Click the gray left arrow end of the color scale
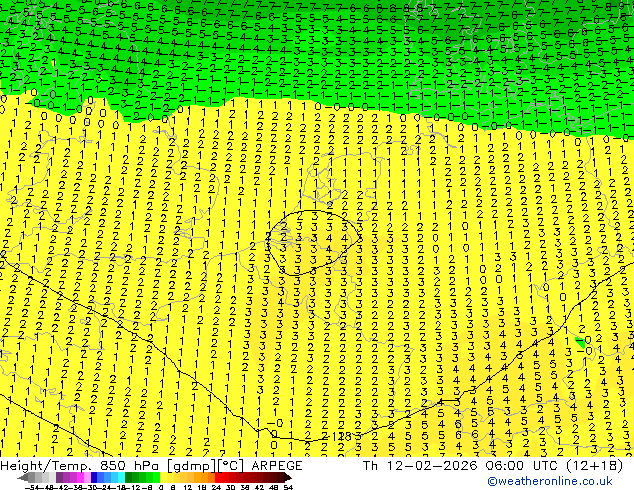Image resolution: width=634 pixels, height=490 pixels. pos(22,477)
